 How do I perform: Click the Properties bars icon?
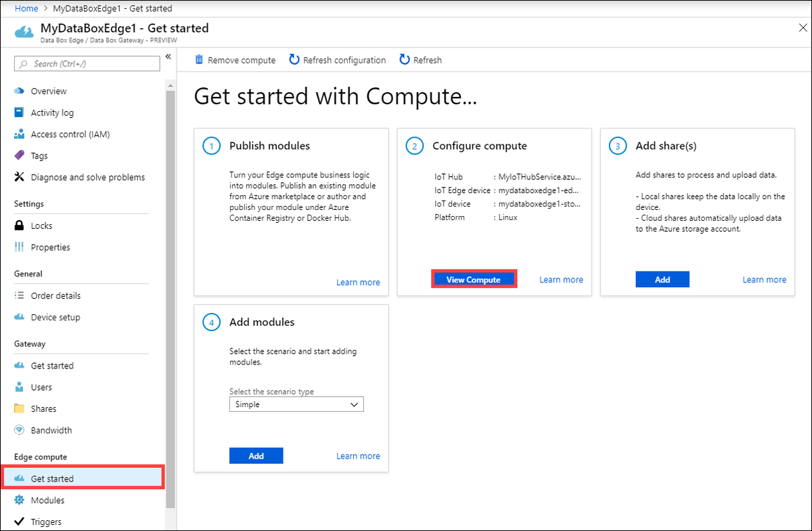click(x=20, y=247)
